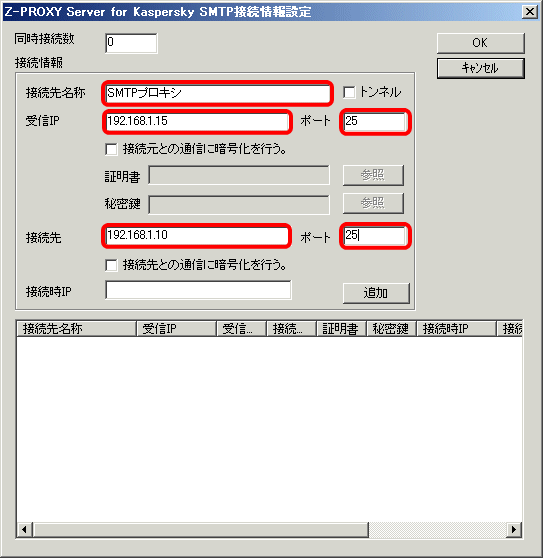The image size is (543, 558).
Task: Close the SMTP接続情報設定 dialog
Action: 530,12
